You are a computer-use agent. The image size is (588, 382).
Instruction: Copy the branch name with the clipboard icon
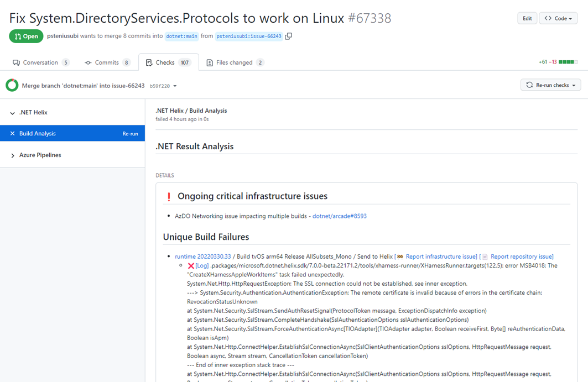(x=288, y=36)
